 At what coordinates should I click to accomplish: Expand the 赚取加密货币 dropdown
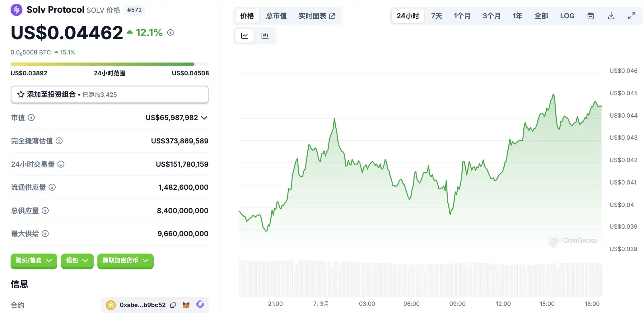coord(125,260)
